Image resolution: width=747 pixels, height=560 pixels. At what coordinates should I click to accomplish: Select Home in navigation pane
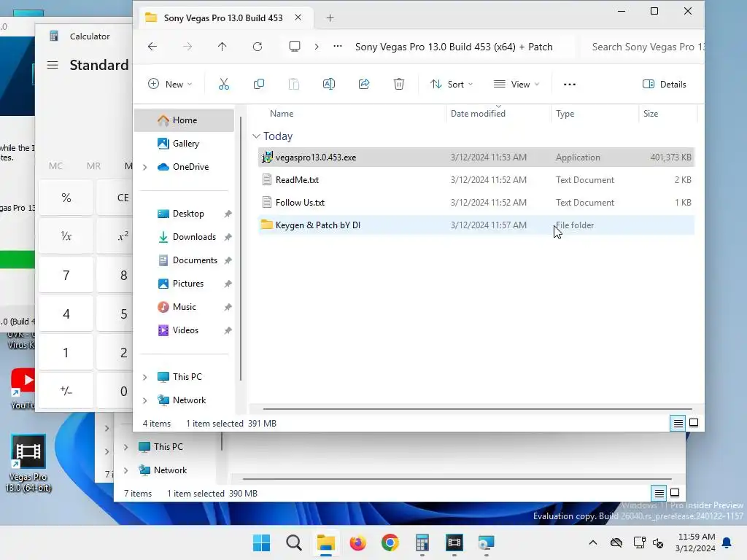pyautogui.click(x=185, y=120)
